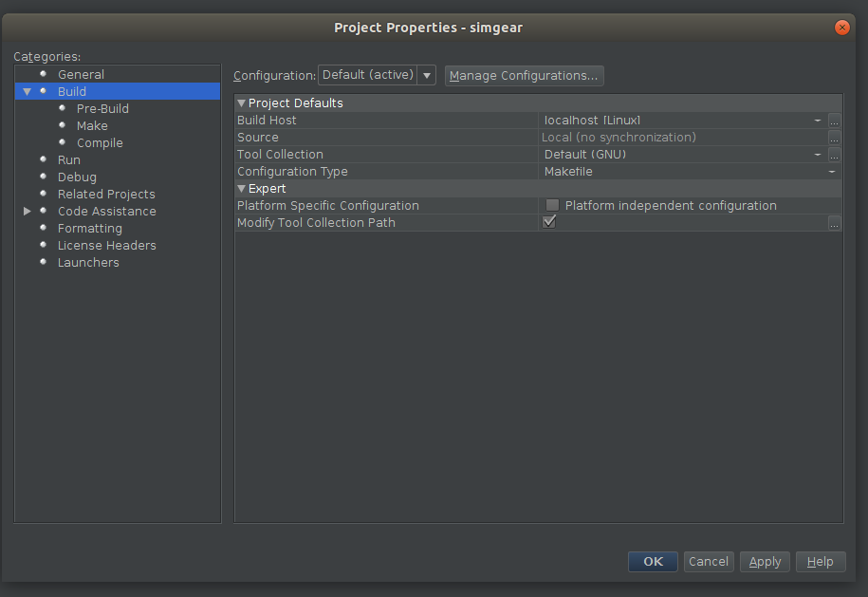Select the Debug category
This screenshot has width=868, height=597.
coord(77,177)
